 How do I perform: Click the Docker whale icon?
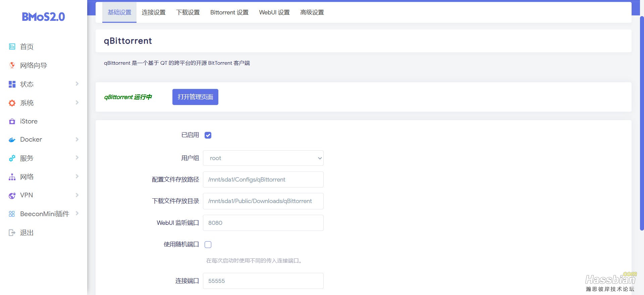pyautogui.click(x=12, y=140)
